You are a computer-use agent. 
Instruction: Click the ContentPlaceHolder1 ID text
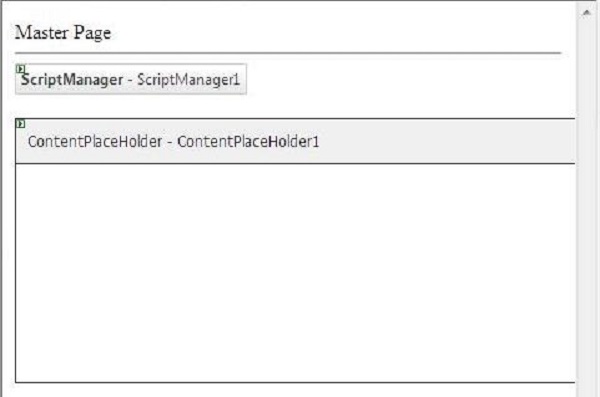pos(248,142)
